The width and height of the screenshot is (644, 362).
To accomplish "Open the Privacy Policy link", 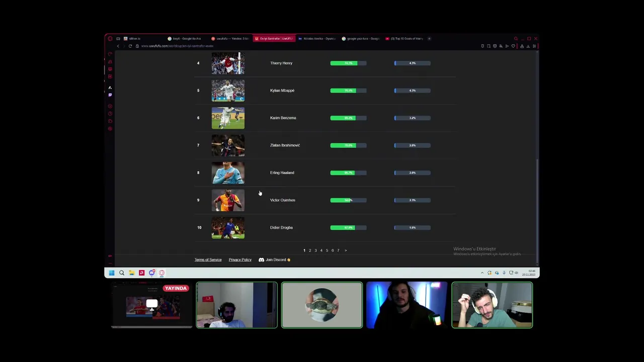I will coord(240,260).
